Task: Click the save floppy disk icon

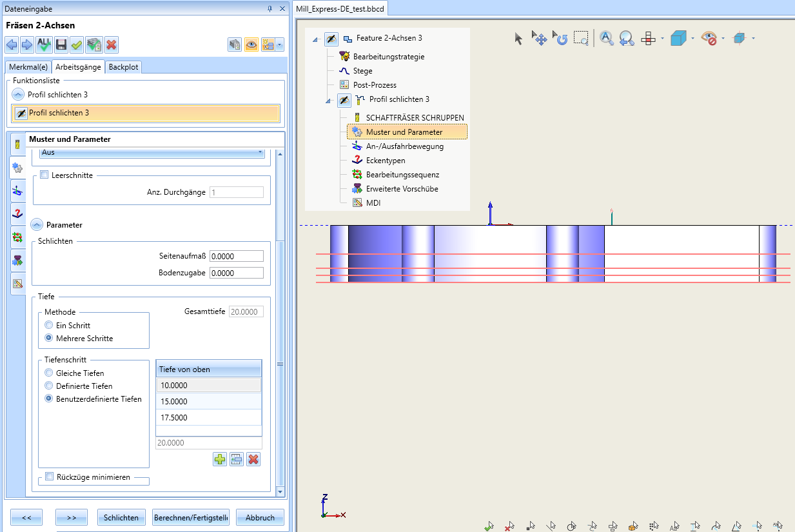Action: [61, 44]
